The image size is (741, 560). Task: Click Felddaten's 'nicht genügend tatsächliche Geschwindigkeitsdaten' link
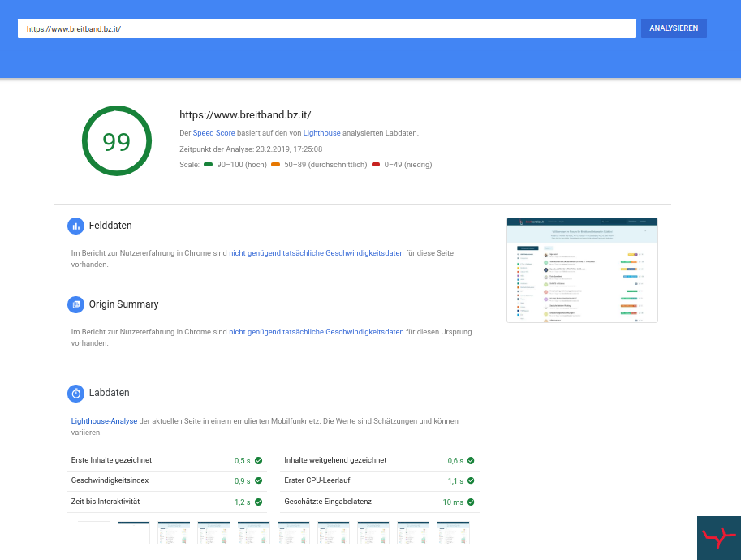point(316,253)
